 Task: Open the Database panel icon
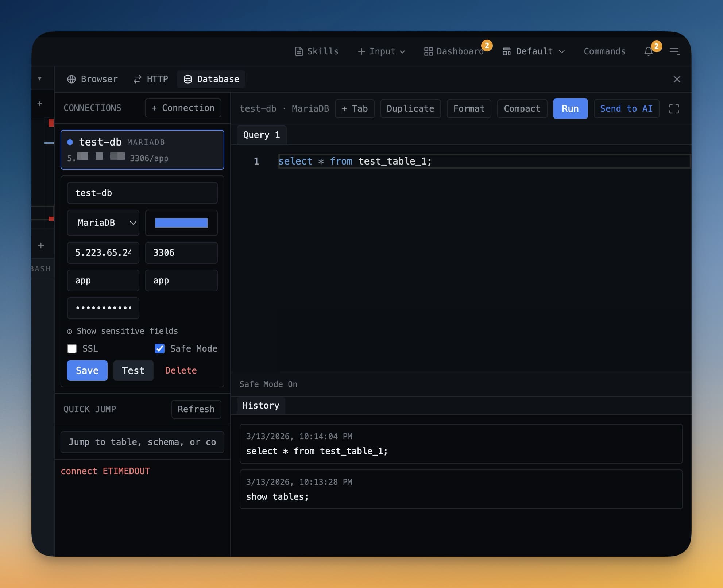pyautogui.click(x=189, y=79)
